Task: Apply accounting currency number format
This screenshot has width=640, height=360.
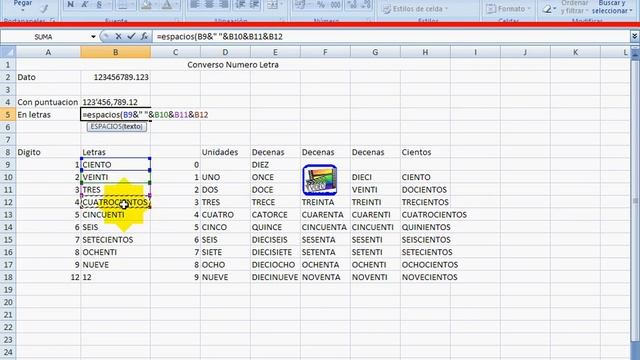Action: pos(301,4)
